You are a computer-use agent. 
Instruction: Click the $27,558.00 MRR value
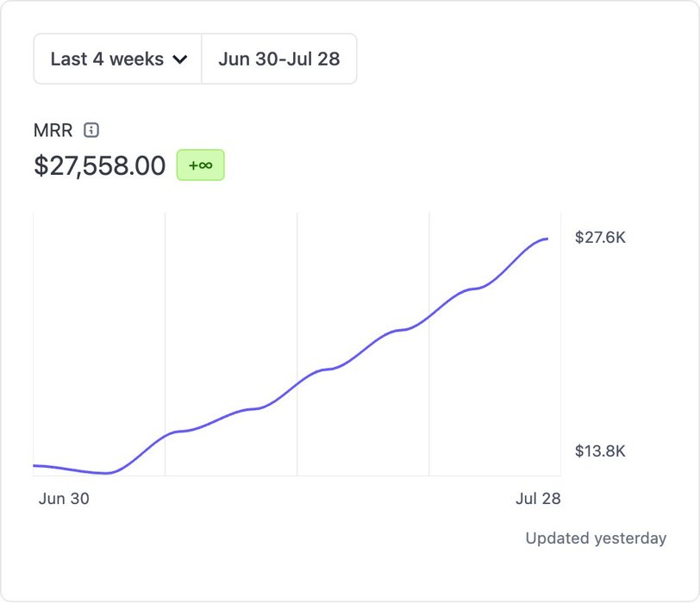pos(99,165)
